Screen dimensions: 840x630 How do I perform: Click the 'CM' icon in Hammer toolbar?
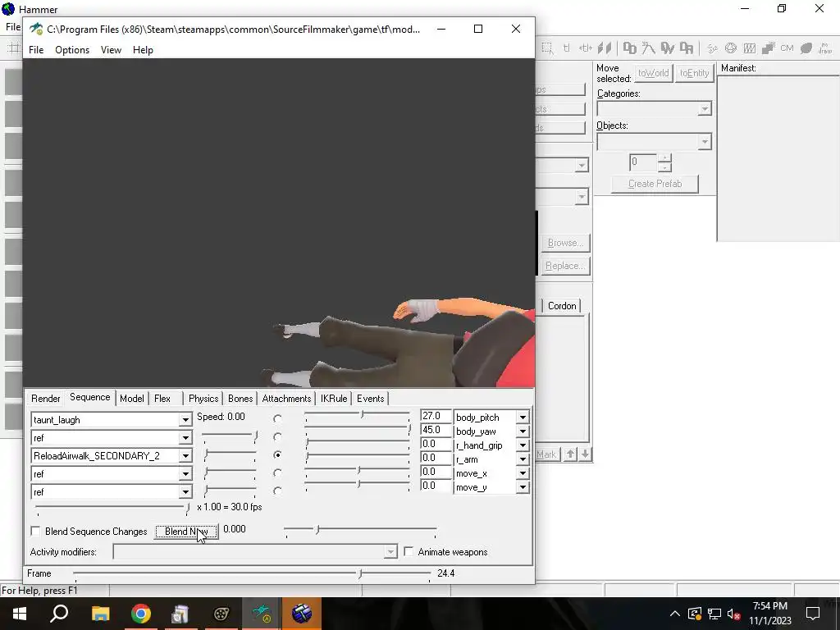click(787, 48)
